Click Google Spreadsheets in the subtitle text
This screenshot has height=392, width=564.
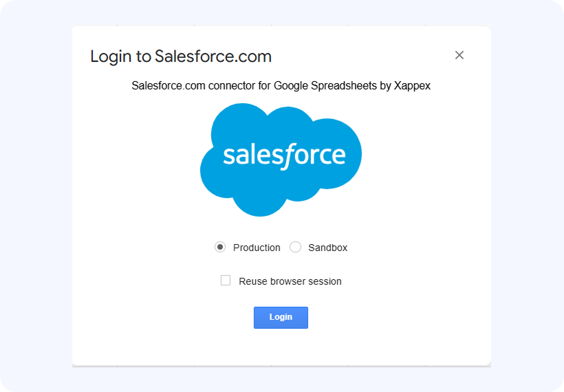point(319,86)
